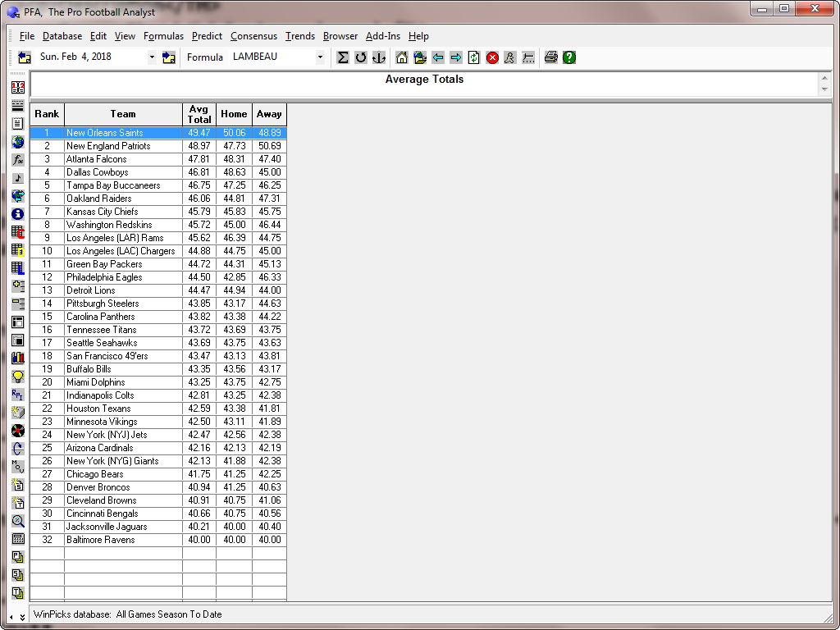
Task: Click the colored bar chart sidebar icon
Action: point(18,358)
